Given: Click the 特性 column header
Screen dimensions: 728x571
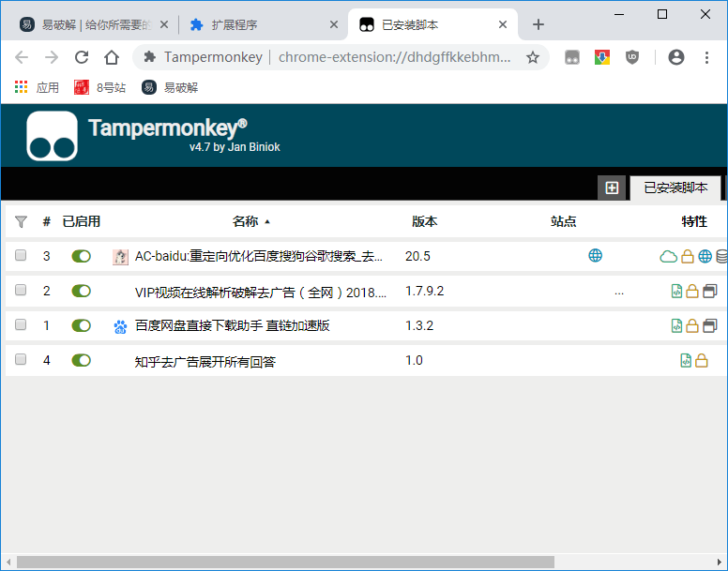Looking at the screenshot, I should tap(694, 221).
